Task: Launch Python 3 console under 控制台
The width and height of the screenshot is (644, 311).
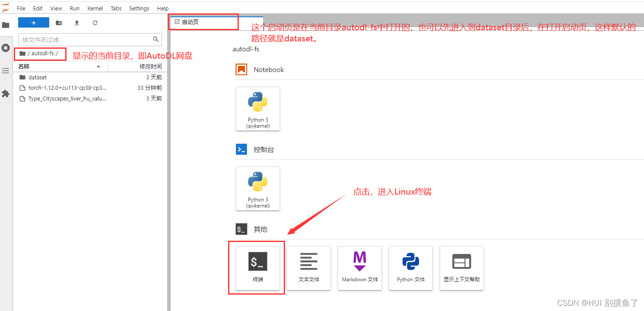Action: click(258, 188)
